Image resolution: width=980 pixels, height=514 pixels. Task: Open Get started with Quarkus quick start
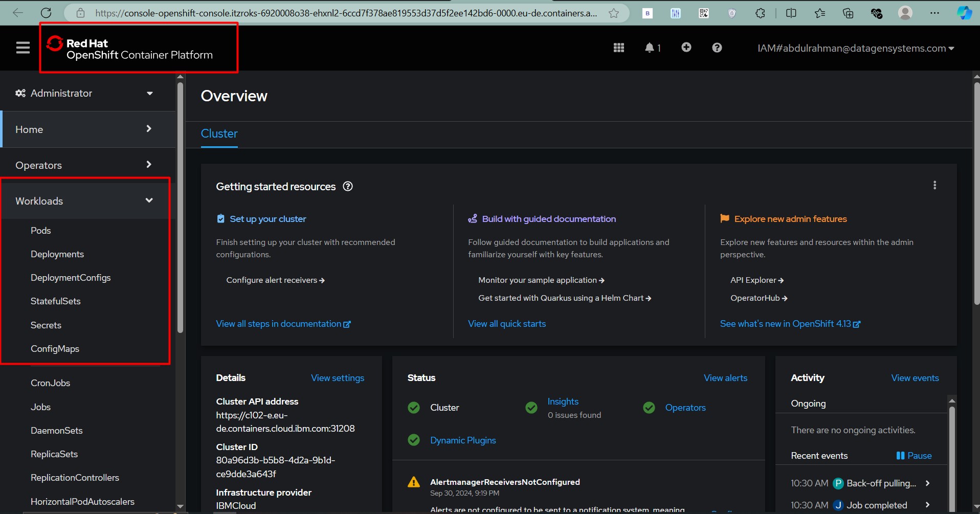[x=565, y=298]
